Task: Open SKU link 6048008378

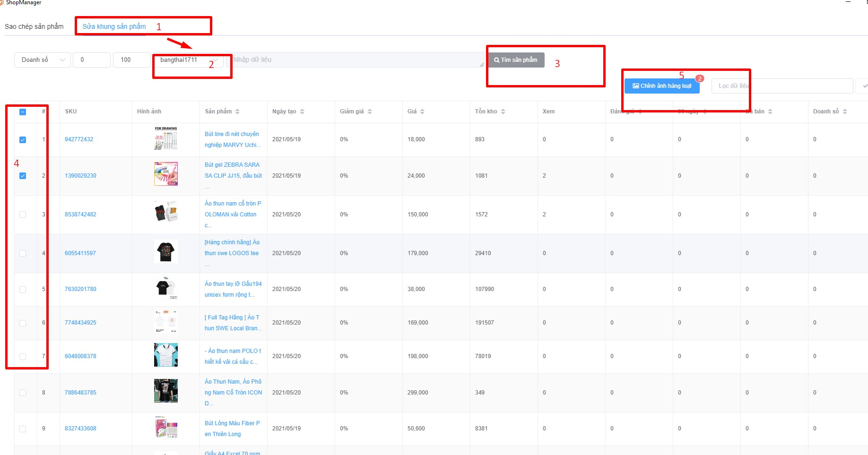Action: tap(80, 356)
